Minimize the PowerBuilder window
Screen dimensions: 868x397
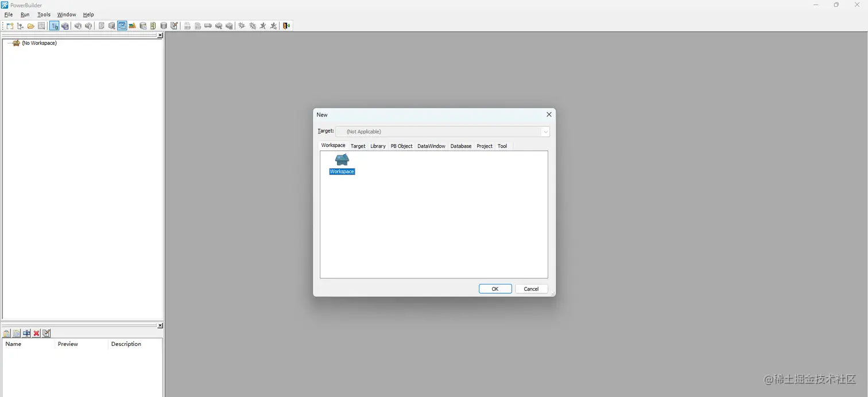pos(816,5)
